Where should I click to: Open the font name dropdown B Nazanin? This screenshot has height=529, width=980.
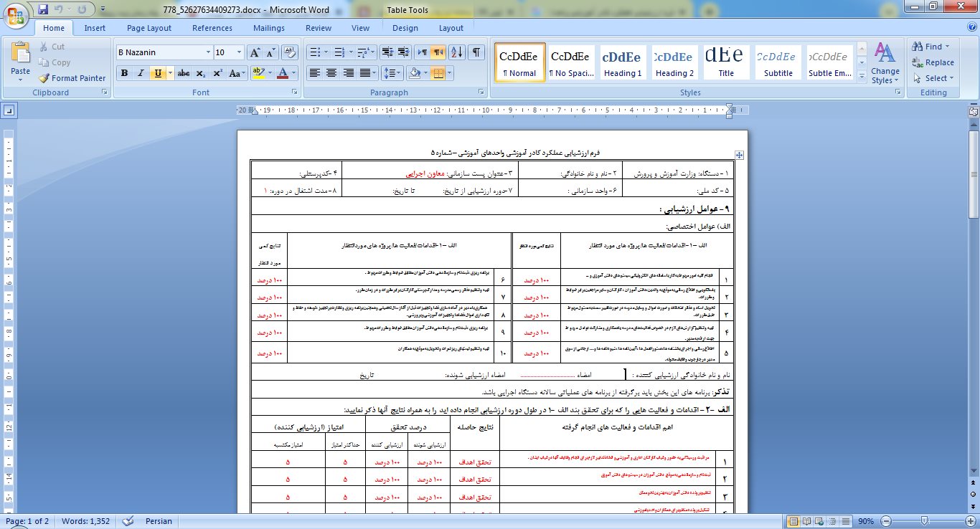208,52
